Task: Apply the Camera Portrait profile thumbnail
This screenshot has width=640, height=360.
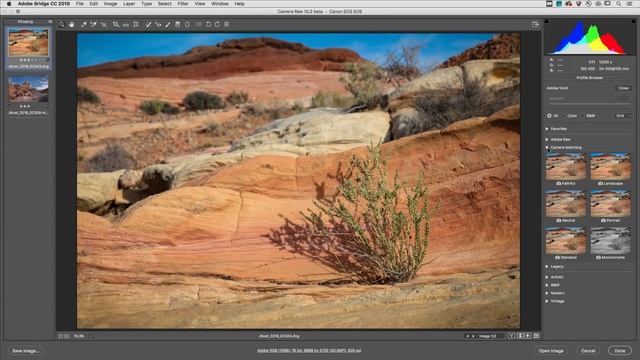Action: click(611, 204)
